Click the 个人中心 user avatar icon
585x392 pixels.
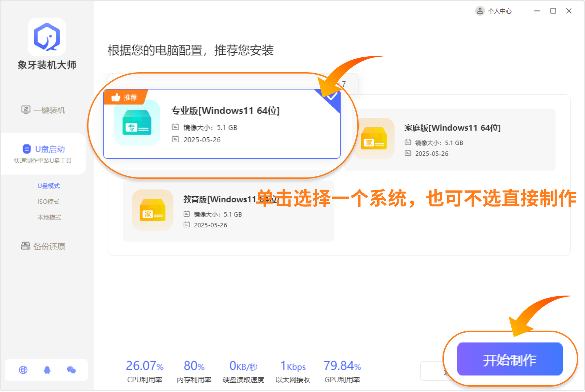point(480,11)
